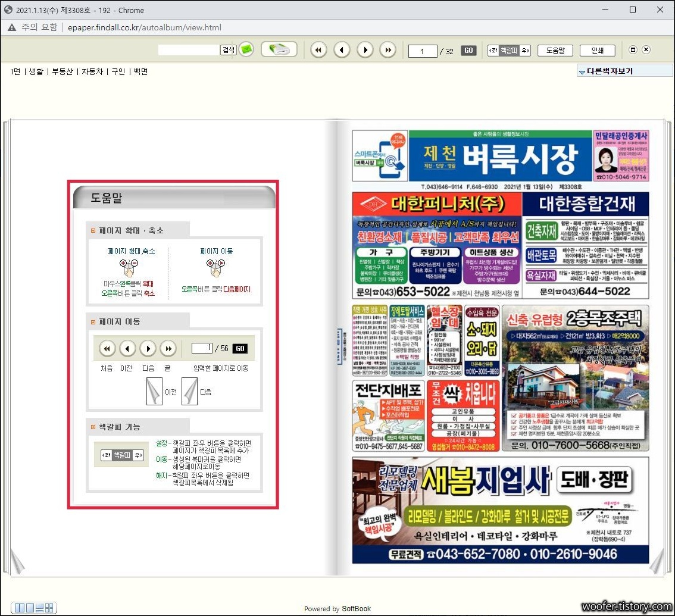Switch to two-page spread view
675x616 pixels.
pyautogui.click(x=20, y=608)
